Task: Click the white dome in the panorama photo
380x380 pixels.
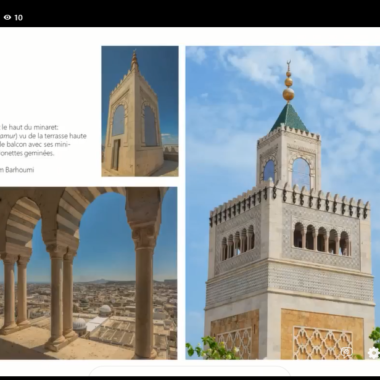Action: (x=105, y=310)
